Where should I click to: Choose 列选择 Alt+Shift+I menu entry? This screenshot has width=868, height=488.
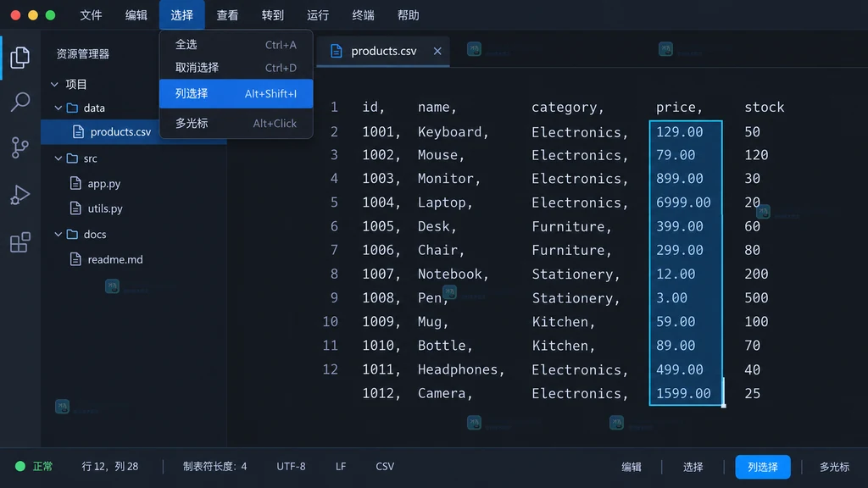pyautogui.click(x=236, y=93)
